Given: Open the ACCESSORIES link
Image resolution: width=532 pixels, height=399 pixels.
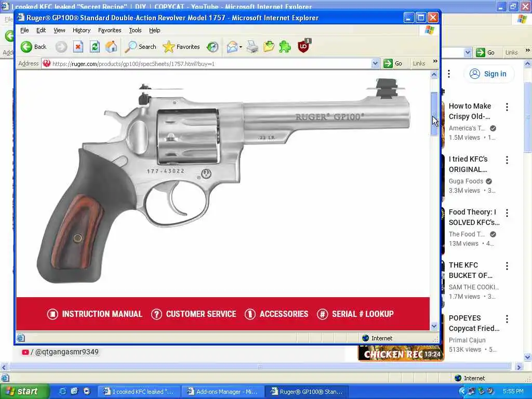Looking at the screenshot, I should [x=276, y=314].
